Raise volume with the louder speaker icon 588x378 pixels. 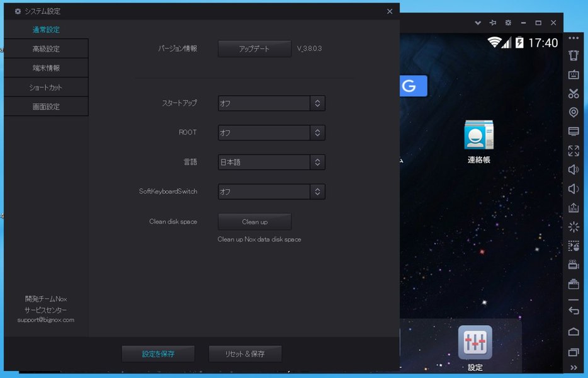574,169
